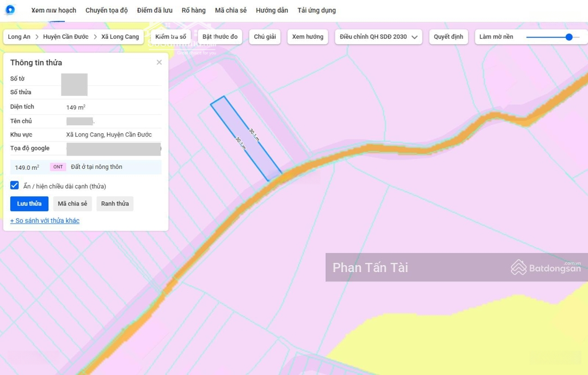
Task: Click the app logo icon at top-left
Action: 10,10
